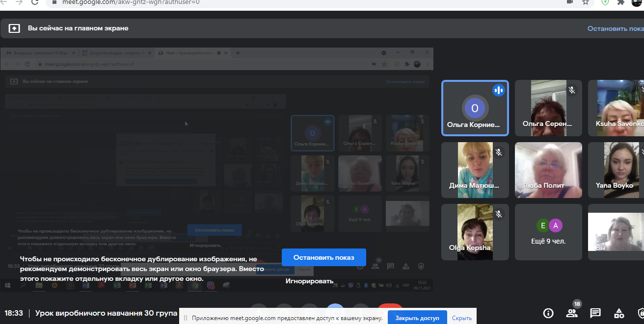Click muted mic icon on Ольга Серен tile
This screenshot has height=324, width=644.
[x=572, y=90]
